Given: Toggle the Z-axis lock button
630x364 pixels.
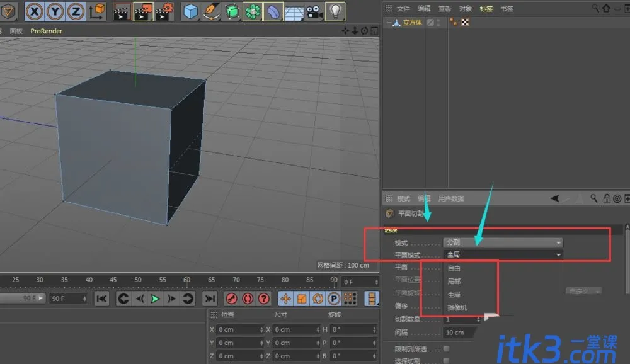Looking at the screenshot, I should click(76, 12).
